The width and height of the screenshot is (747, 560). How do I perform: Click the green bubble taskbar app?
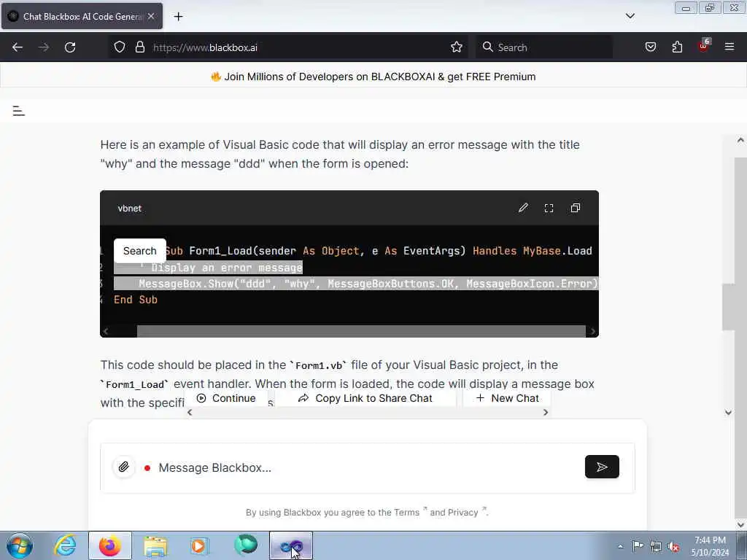pos(246,545)
